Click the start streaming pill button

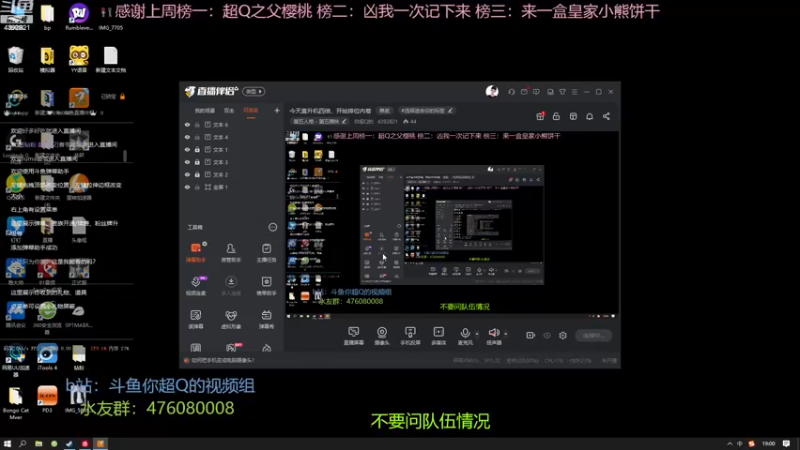(x=593, y=335)
